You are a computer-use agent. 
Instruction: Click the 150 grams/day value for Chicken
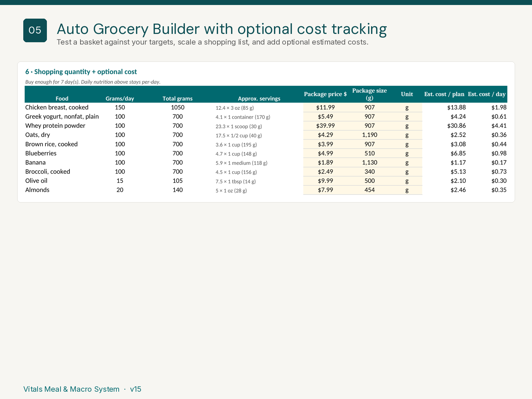pos(120,107)
